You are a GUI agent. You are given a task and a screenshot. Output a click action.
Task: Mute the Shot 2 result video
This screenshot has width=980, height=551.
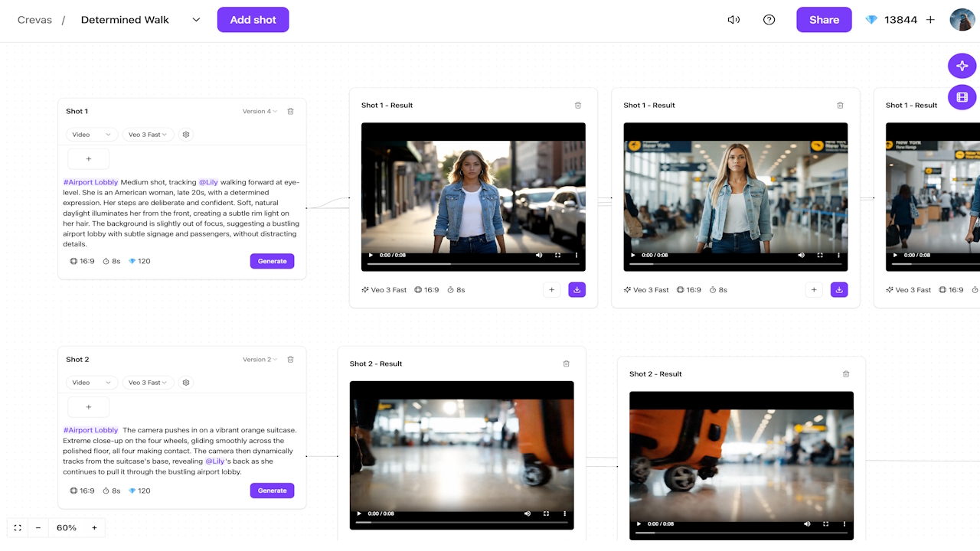[527, 514]
